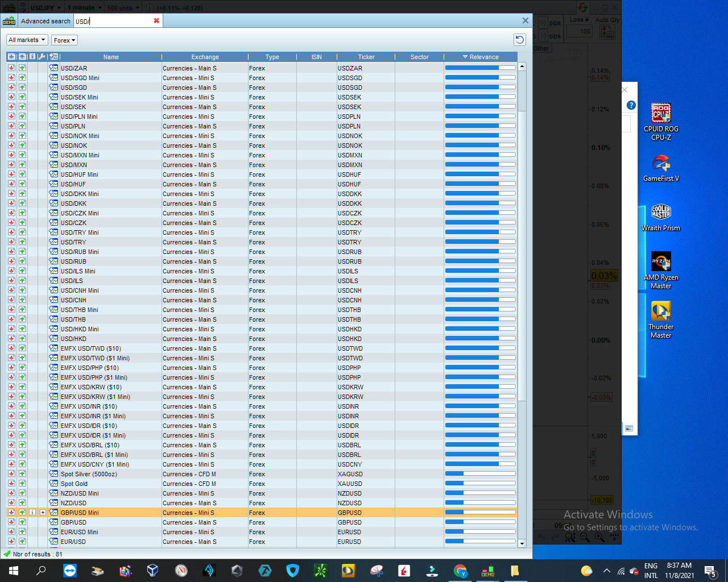The width and height of the screenshot is (728, 582).
Task: Open the USDJPY instrument dropdown in the chart window
Action: [45, 7]
